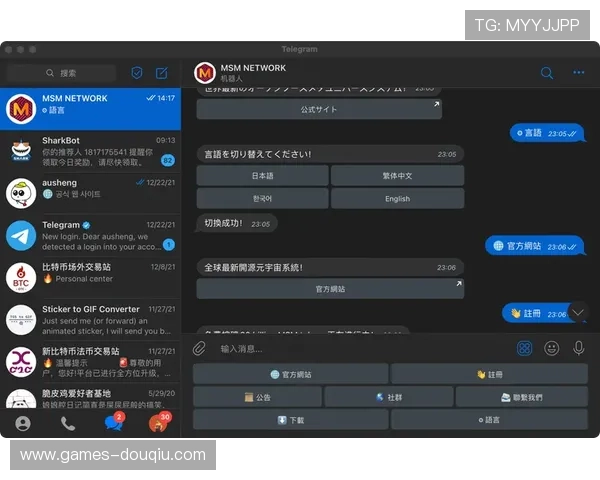Click the sent 言語 message bubble
600x480 pixels.
tap(547, 133)
